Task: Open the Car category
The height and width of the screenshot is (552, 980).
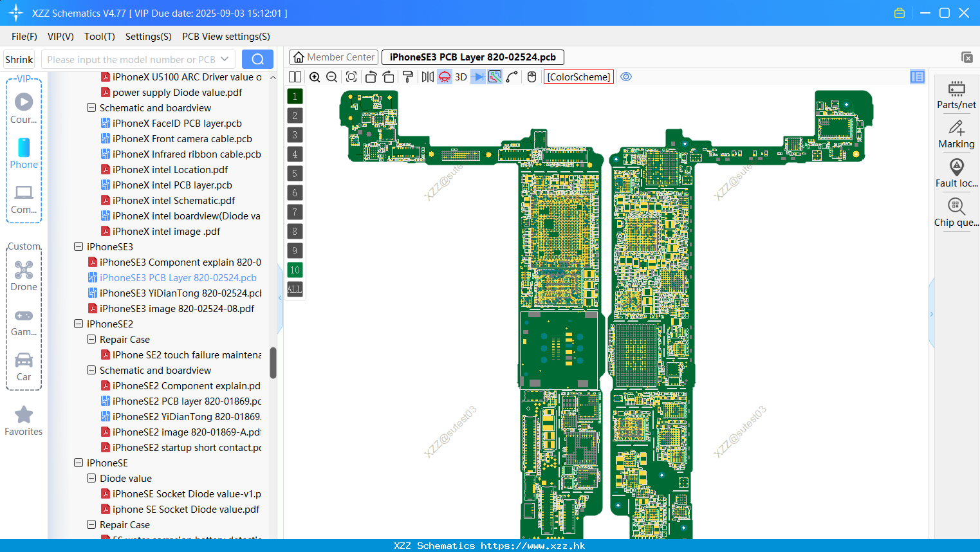Action: point(24,367)
